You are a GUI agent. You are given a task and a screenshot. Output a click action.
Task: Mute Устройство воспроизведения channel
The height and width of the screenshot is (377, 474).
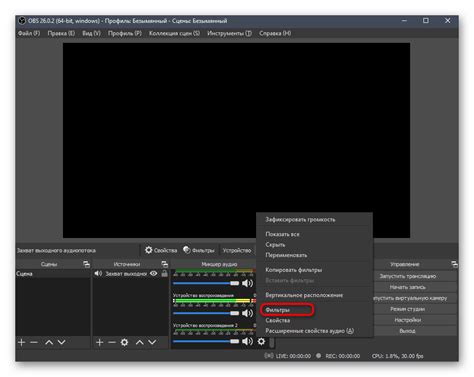click(247, 313)
